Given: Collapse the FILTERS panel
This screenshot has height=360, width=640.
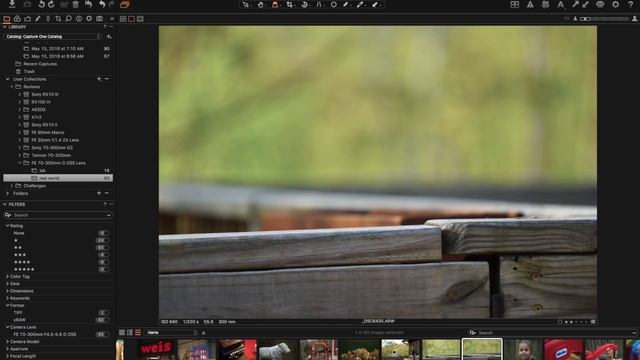Looking at the screenshot, I should 5,204.
